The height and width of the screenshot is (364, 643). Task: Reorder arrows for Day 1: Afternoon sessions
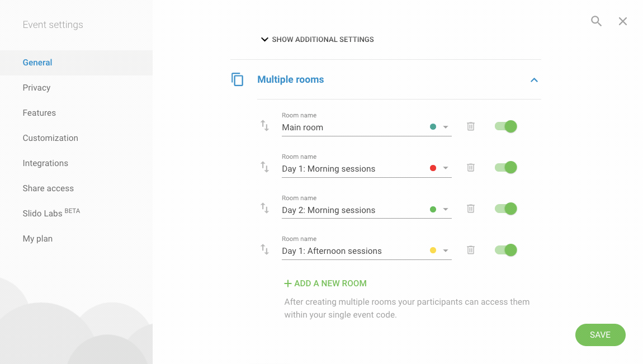(x=265, y=249)
